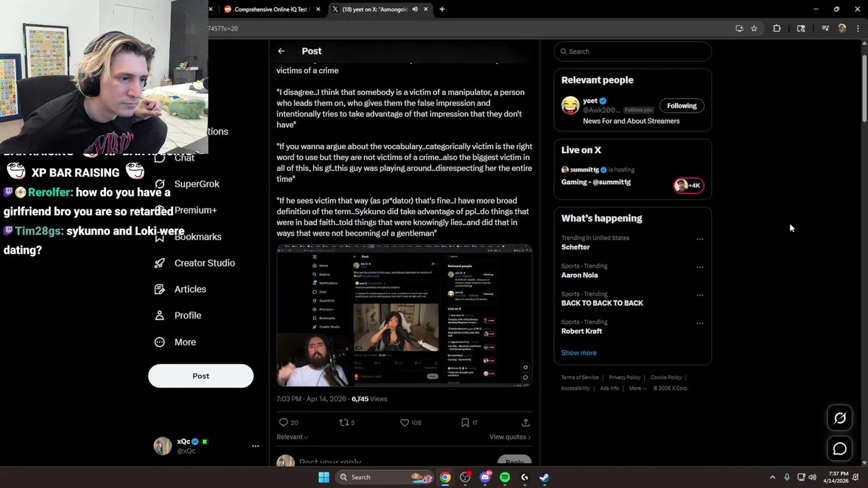This screenshot has height=488, width=868.
Task: Open the Windows Start menu
Action: pyautogui.click(x=324, y=477)
